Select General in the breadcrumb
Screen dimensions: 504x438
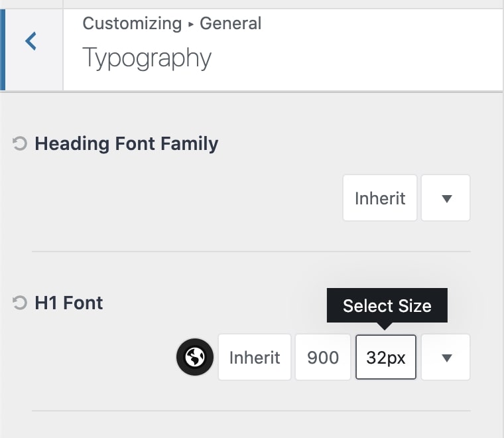coord(231,24)
